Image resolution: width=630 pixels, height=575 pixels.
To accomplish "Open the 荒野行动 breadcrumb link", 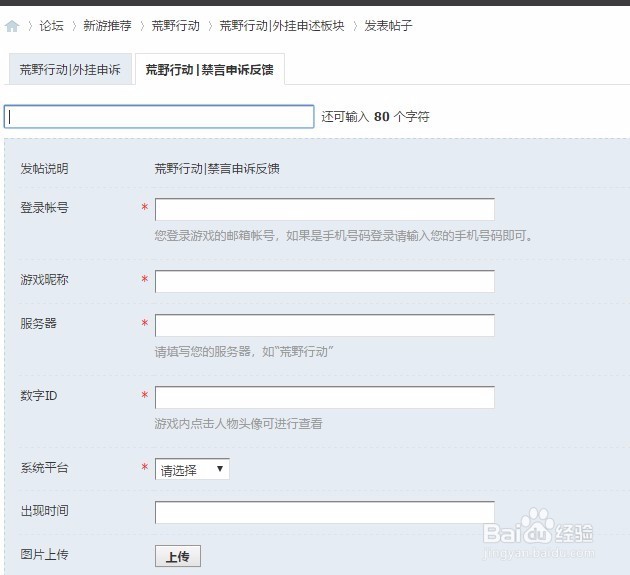I will (x=175, y=26).
